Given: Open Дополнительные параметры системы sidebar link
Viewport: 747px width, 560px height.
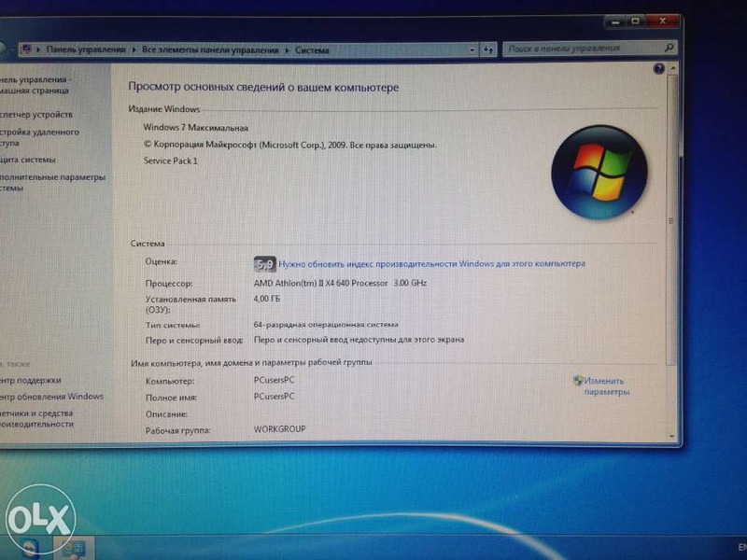Looking at the screenshot, I should click(x=51, y=182).
